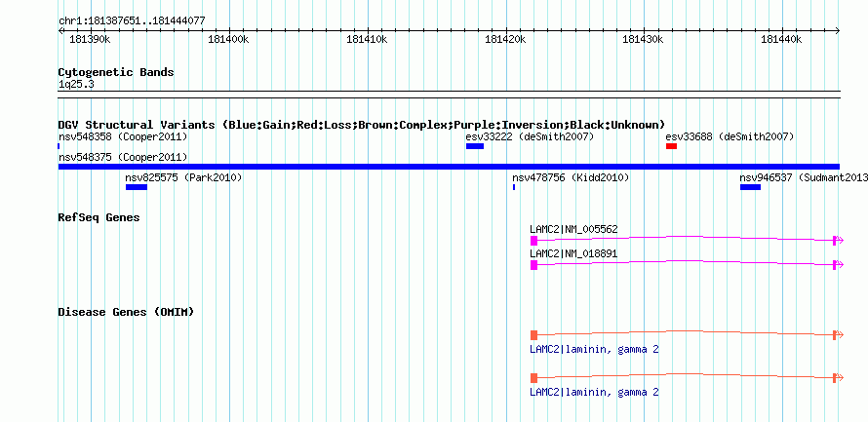Click the magenta intron line of LAMC2 NM_005562

point(686,237)
